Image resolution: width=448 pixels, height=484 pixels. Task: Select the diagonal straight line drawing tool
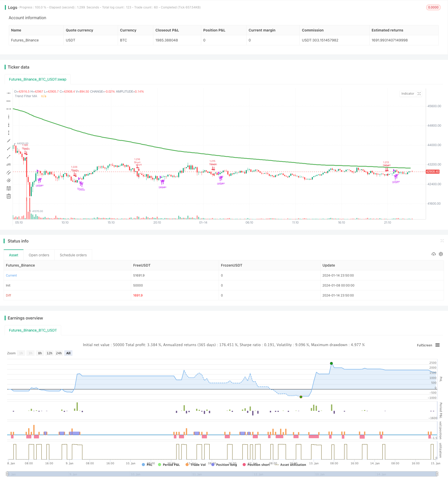9,141
